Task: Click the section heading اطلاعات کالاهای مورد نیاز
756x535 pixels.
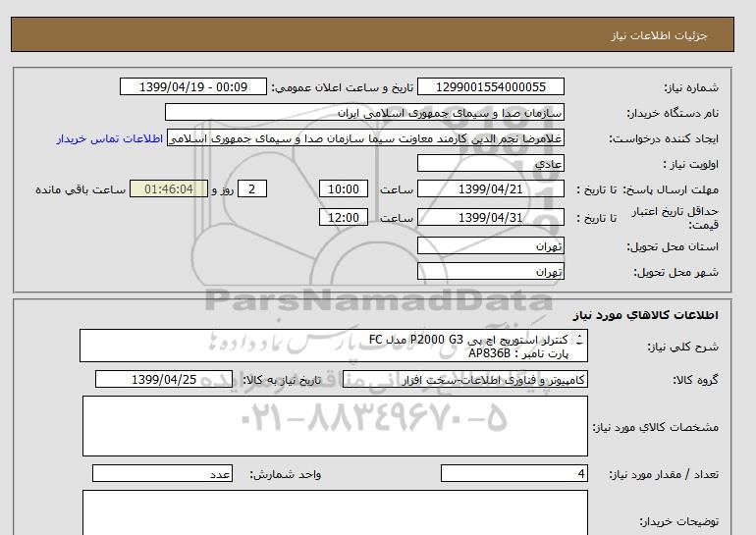Action: [x=645, y=315]
